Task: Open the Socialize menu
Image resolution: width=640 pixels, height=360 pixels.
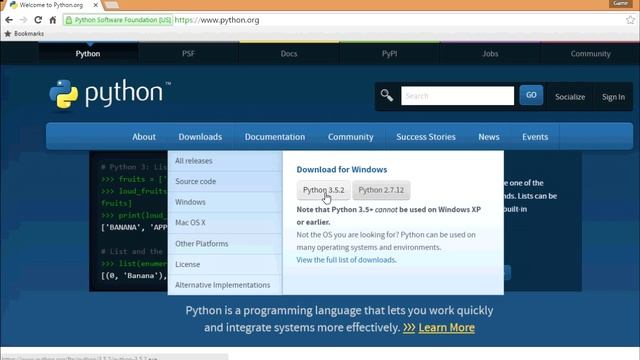Action: tap(570, 97)
